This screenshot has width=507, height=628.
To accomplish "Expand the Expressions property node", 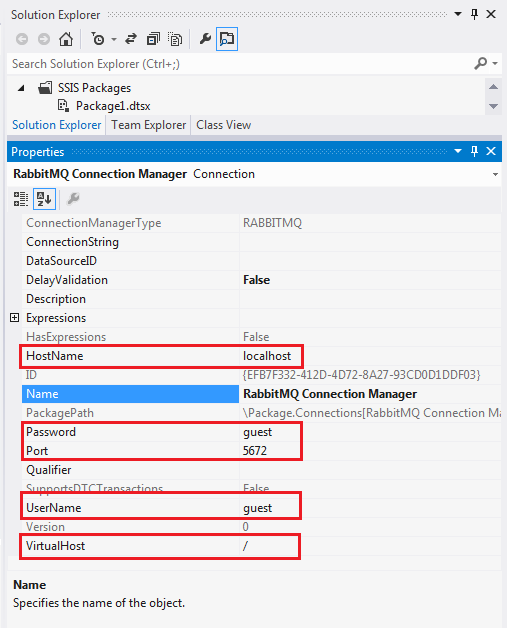I will tap(14, 318).
